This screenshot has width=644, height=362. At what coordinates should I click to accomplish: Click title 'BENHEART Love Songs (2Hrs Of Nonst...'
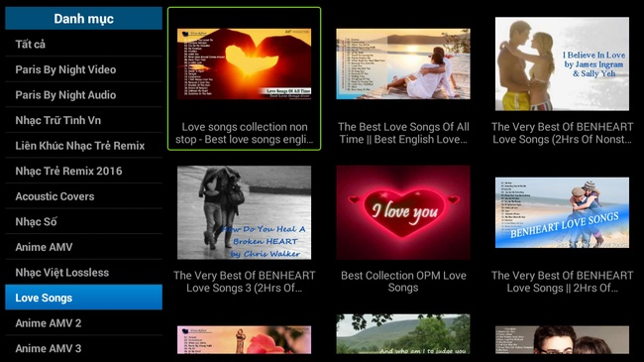click(x=562, y=133)
